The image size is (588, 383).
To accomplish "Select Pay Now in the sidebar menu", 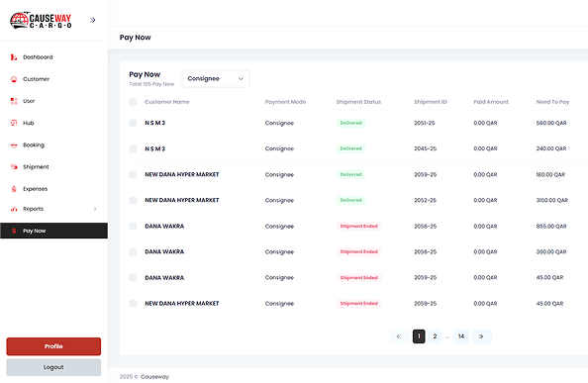I will tap(53, 231).
